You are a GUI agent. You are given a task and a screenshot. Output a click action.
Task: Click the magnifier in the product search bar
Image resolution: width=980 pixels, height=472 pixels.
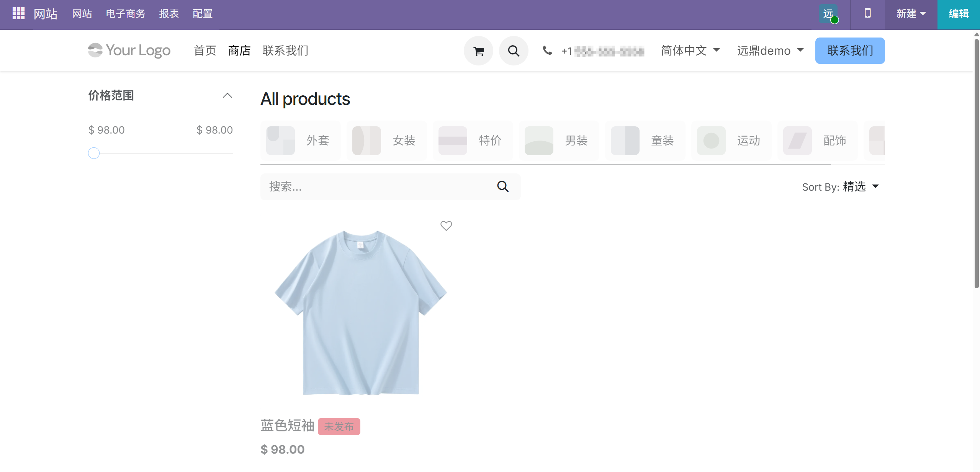coord(503,187)
